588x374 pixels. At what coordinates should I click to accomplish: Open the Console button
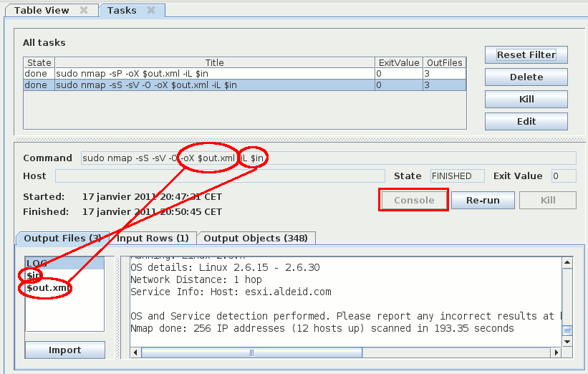click(414, 200)
